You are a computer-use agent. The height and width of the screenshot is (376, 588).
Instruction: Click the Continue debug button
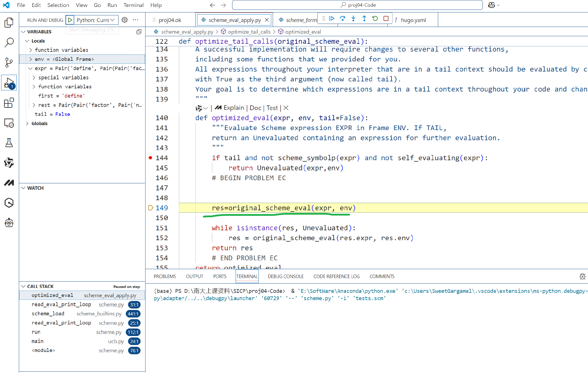[332, 19]
